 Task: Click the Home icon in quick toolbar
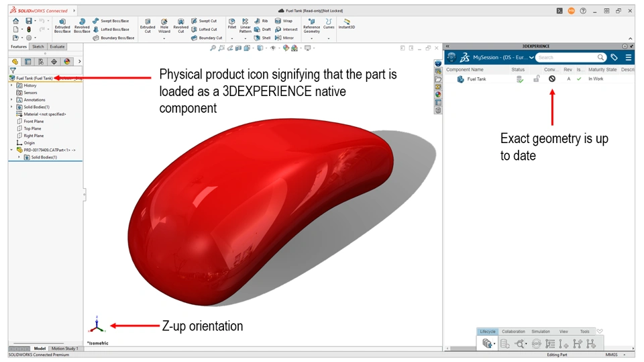(15, 21)
